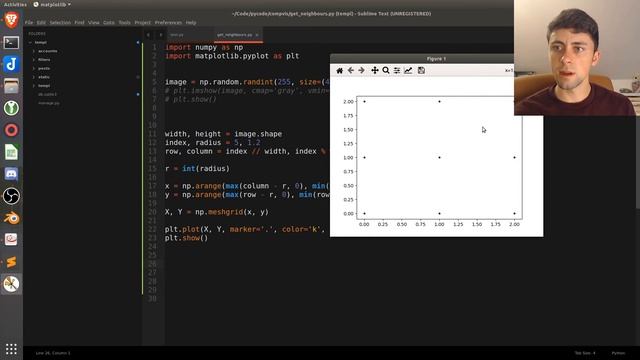Viewport: 640px width, 360px height.
Task: Click the Python syntax selector in status bar
Action: 618,353
